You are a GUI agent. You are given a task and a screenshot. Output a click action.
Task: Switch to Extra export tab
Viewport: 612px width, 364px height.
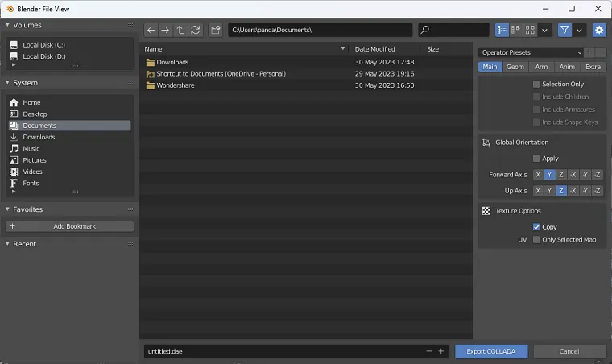click(593, 67)
